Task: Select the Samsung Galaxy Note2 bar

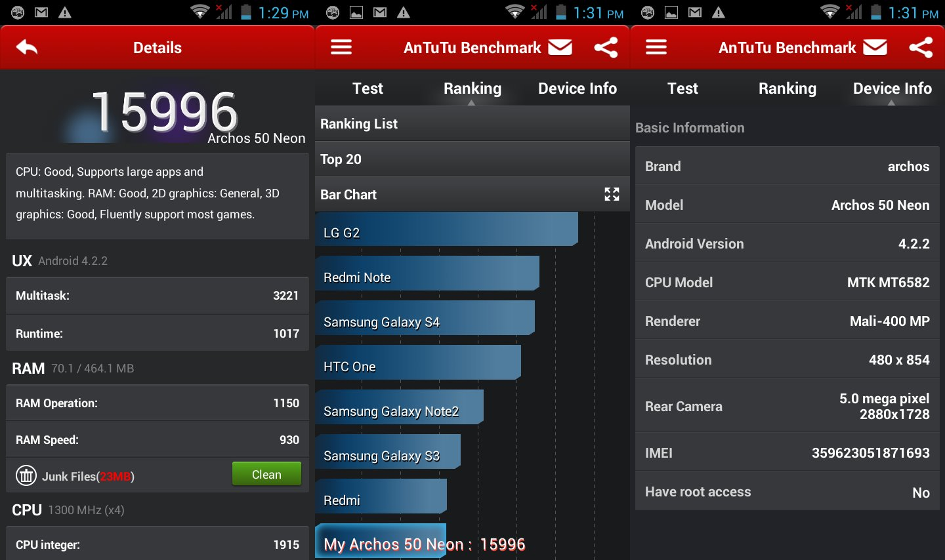Action: [400, 407]
